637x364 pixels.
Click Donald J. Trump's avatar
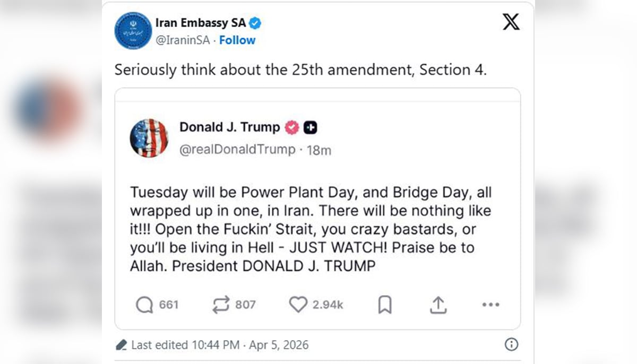coord(149,138)
